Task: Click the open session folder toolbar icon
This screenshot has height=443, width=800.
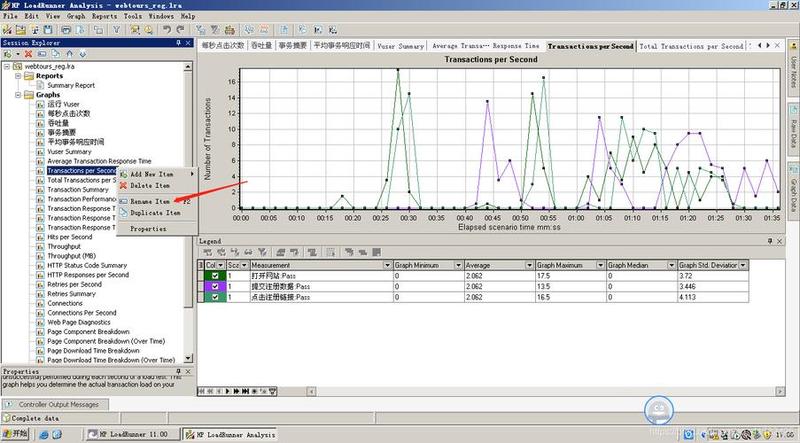Action: (21, 30)
